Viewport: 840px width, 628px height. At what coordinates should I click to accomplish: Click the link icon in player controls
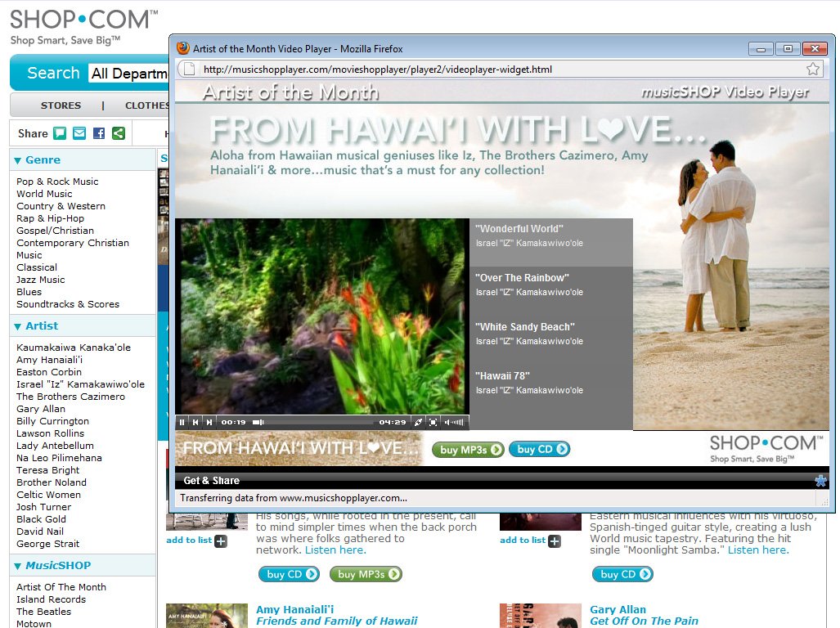[x=419, y=423]
